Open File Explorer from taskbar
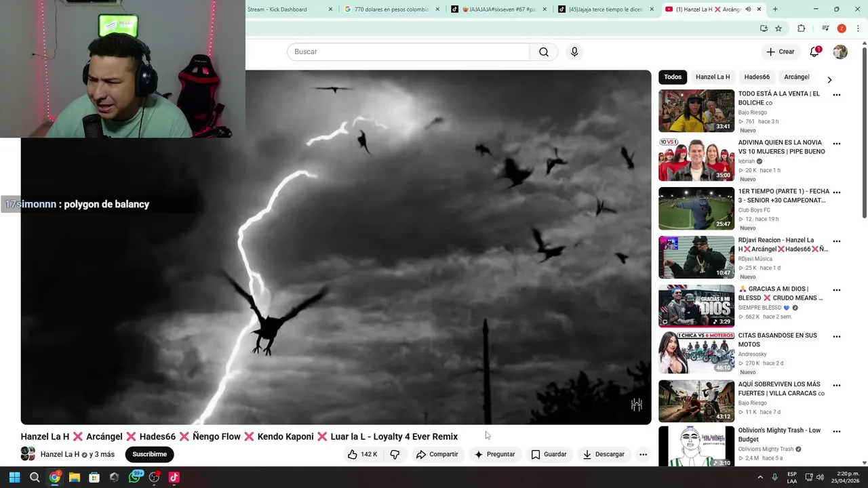The height and width of the screenshot is (488, 868). [x=75, y=477]
